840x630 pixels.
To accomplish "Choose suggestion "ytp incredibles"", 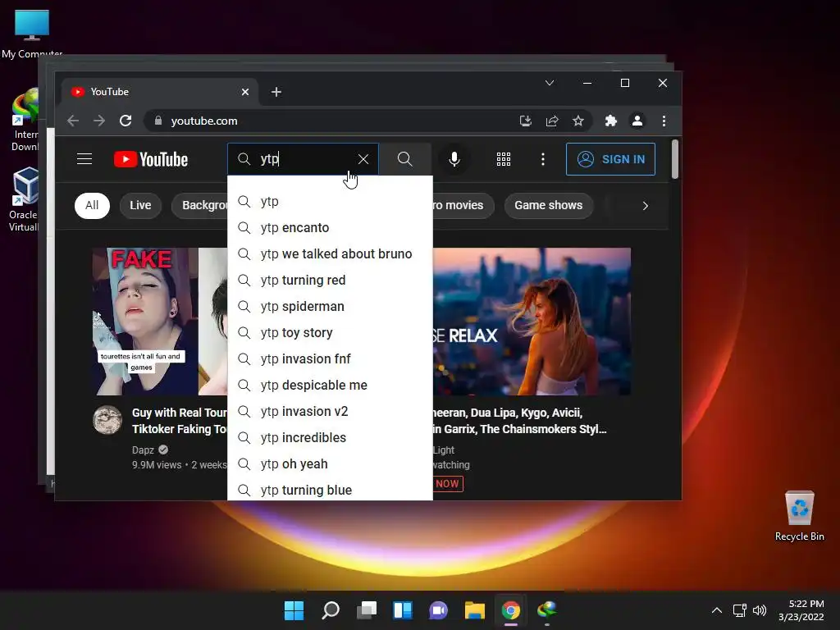I will tap(330, 438).
